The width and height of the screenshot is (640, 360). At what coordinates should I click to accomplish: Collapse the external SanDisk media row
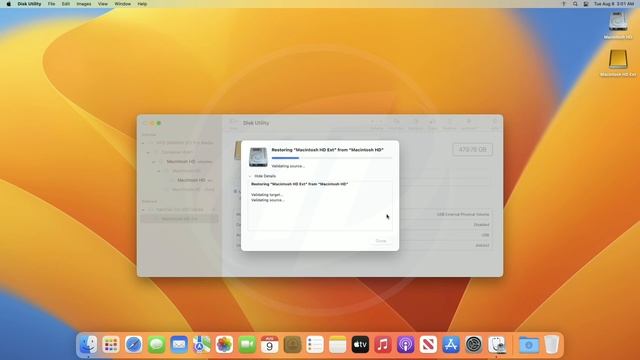coord(143,210)
